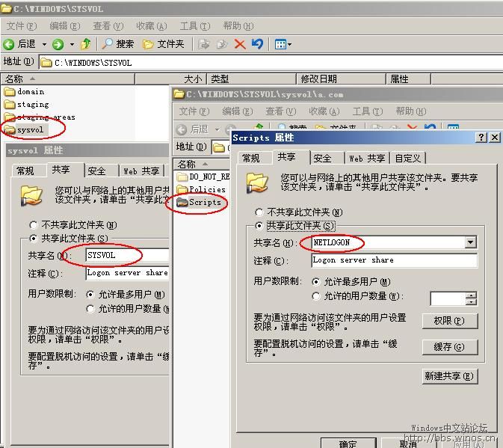Click the Up one level folder icon

pyautogui.click(x=86, y=44)
